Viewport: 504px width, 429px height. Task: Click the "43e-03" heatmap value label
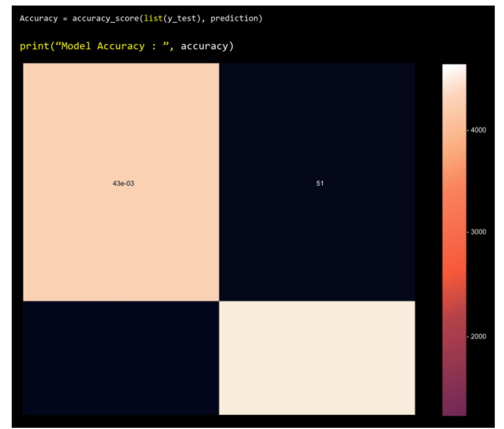tap(123, 183)
